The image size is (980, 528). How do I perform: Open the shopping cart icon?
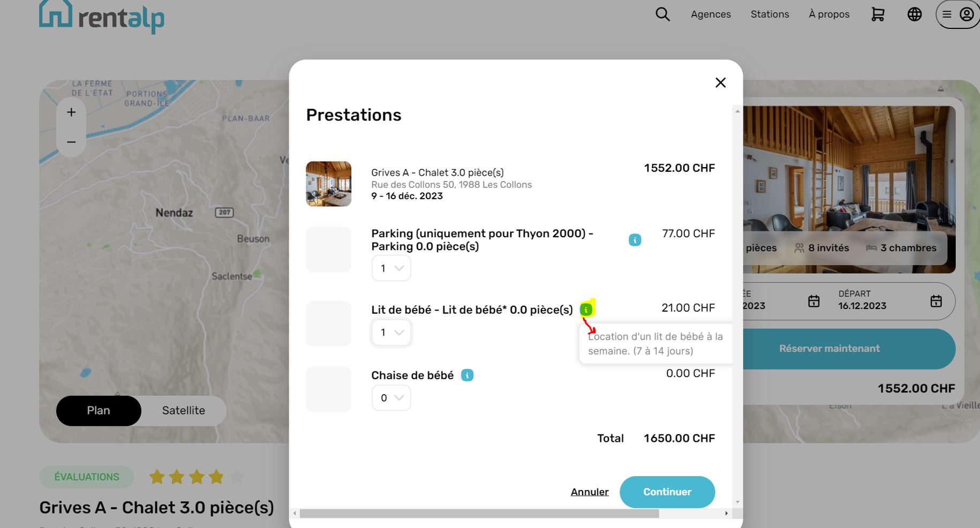pyautogui.click(x=878, y=14)
